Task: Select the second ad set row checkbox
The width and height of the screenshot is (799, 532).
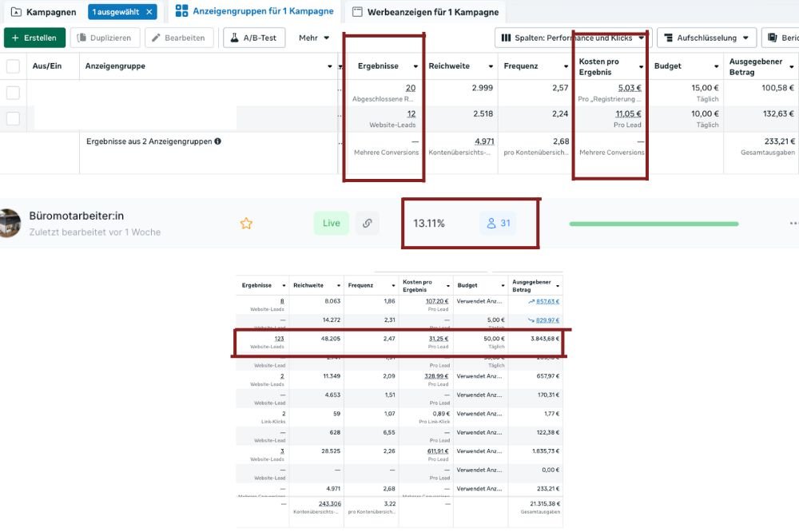Action: coord(13,118)
